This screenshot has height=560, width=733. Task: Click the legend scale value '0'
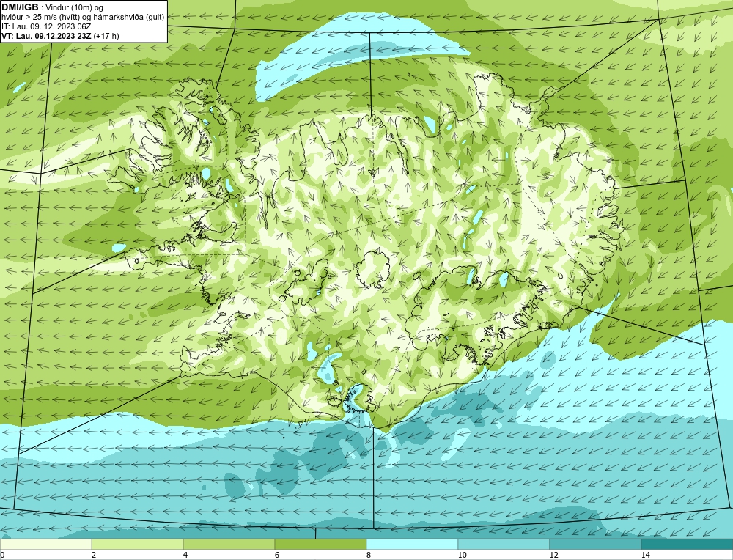[2, 555]
